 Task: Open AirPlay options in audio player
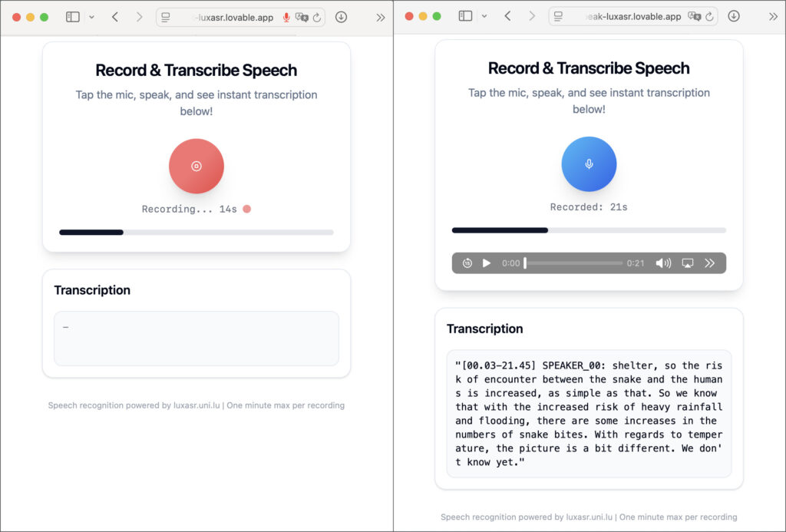click(688, 263)
